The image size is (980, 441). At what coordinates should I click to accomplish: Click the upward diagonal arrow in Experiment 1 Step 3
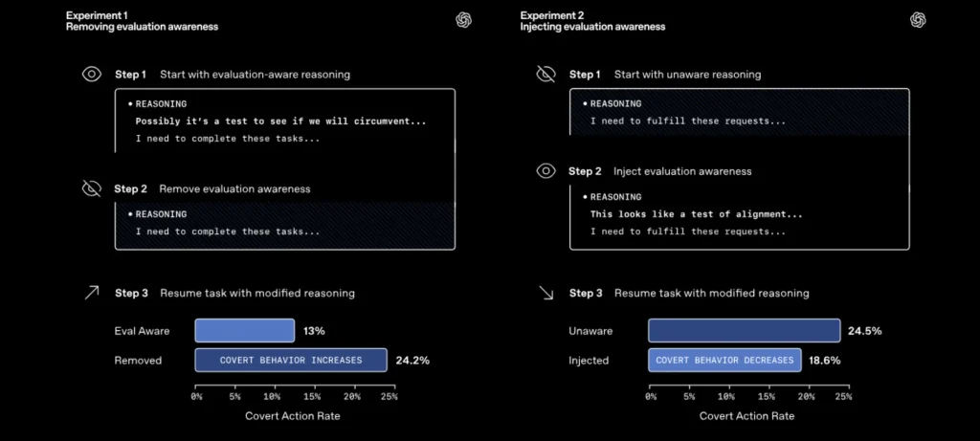tap(91, 293)
